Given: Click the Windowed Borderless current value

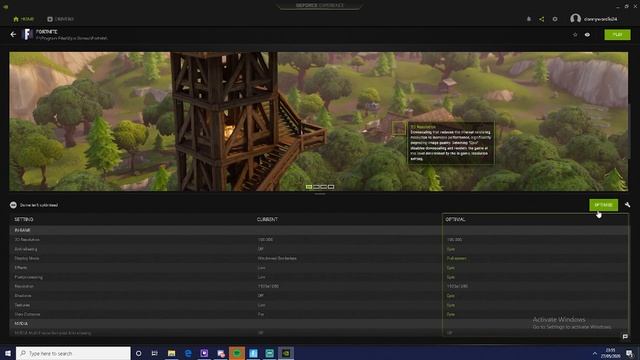Looking at the screenshot, I should (277, 258).
